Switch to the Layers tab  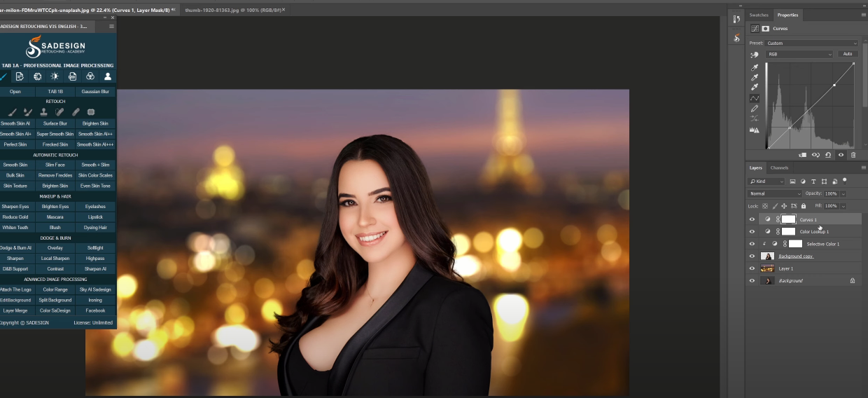756,167
